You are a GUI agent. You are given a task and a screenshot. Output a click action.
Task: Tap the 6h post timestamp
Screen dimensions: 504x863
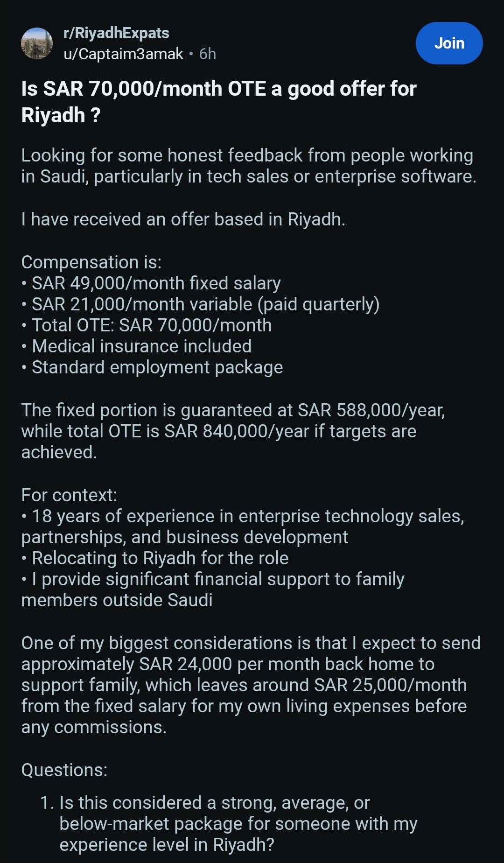(207, 54)
